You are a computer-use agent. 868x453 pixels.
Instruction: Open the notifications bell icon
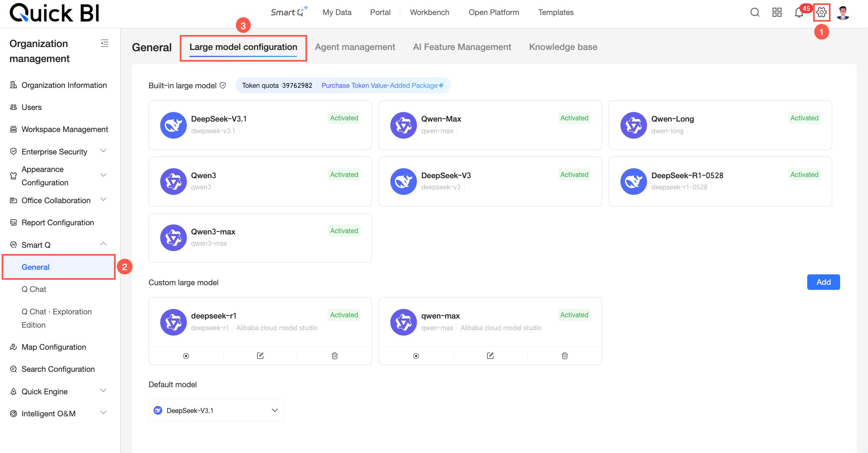click(x=799, y=12)
